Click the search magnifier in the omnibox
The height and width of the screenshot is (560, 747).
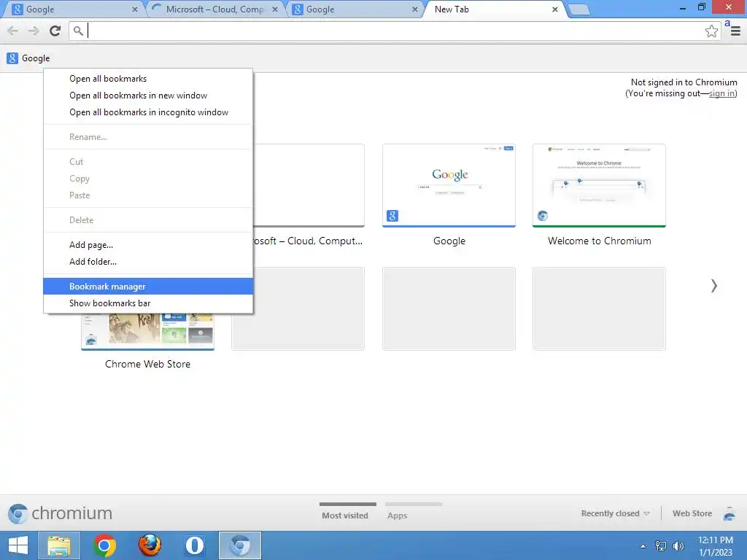[x=78, y=31]
